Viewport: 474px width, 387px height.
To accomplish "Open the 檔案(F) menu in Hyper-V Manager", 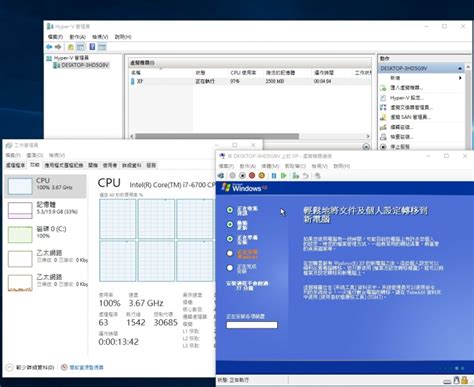I will coord(55,37).
